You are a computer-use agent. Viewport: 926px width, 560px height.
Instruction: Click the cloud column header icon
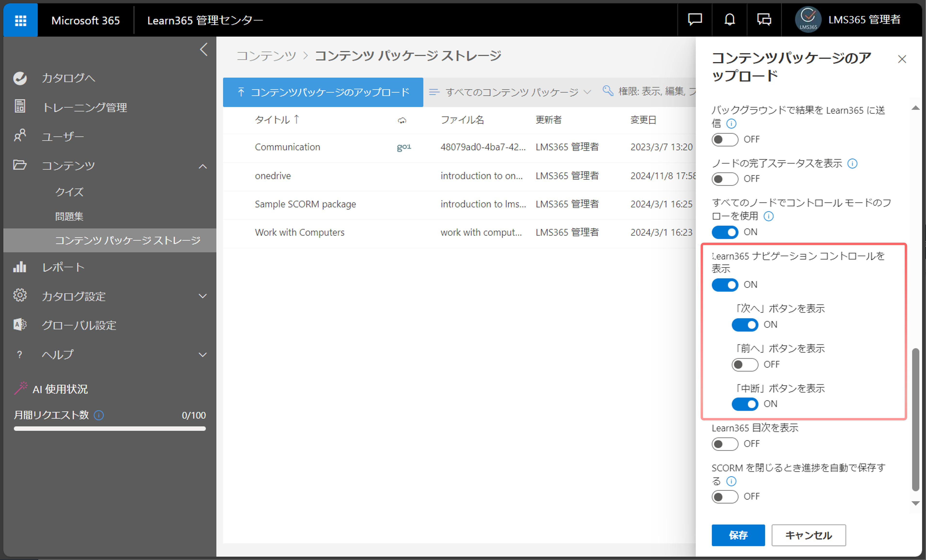pos(402,120)
